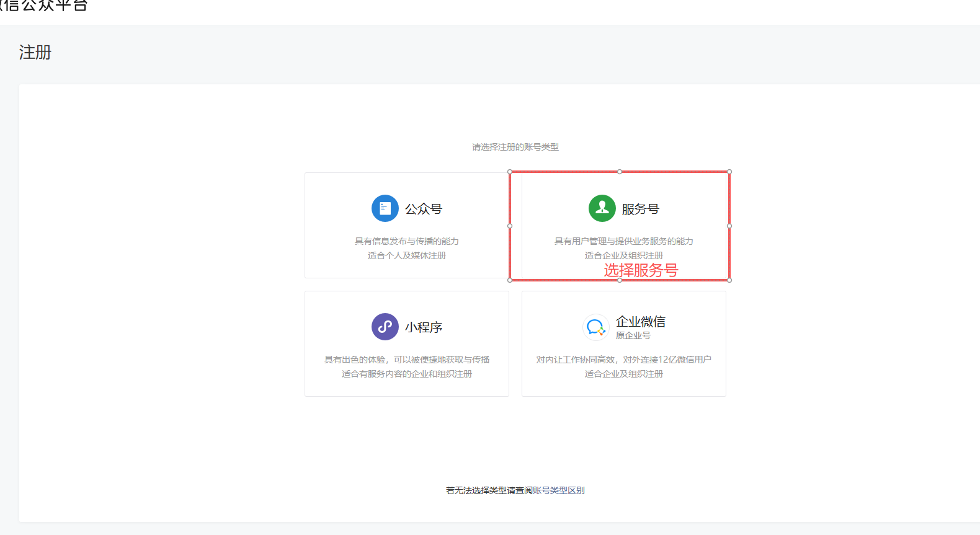Click the 微信公众平台 header logo text

43,6
